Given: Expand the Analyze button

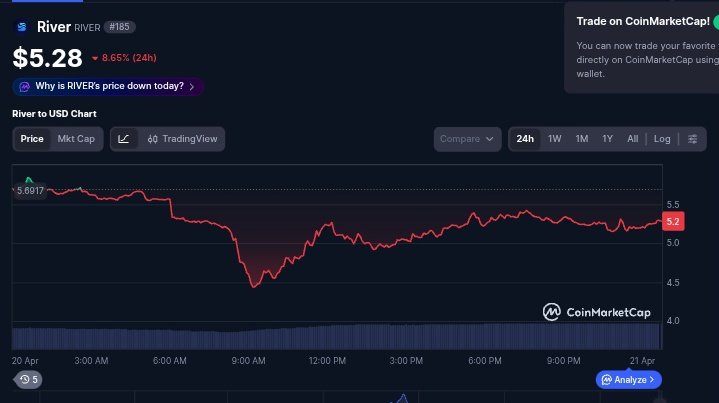Looking at the screenshot, I should 629,380.
